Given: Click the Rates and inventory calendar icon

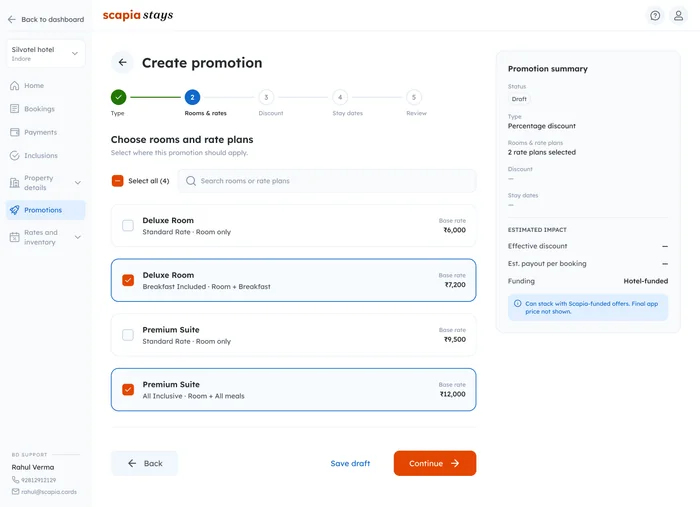Looking at the screenshot, I should pyautogui.click(x=15, y=237).
